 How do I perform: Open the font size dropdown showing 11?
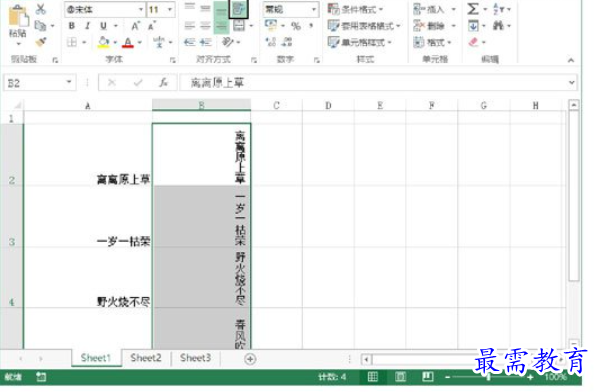point(170,10)
